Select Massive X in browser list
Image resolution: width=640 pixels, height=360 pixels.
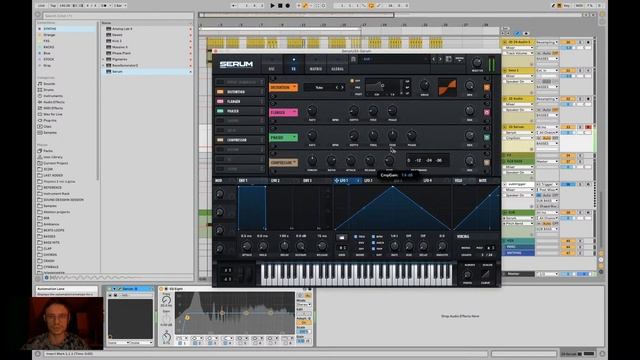(120, 47)
